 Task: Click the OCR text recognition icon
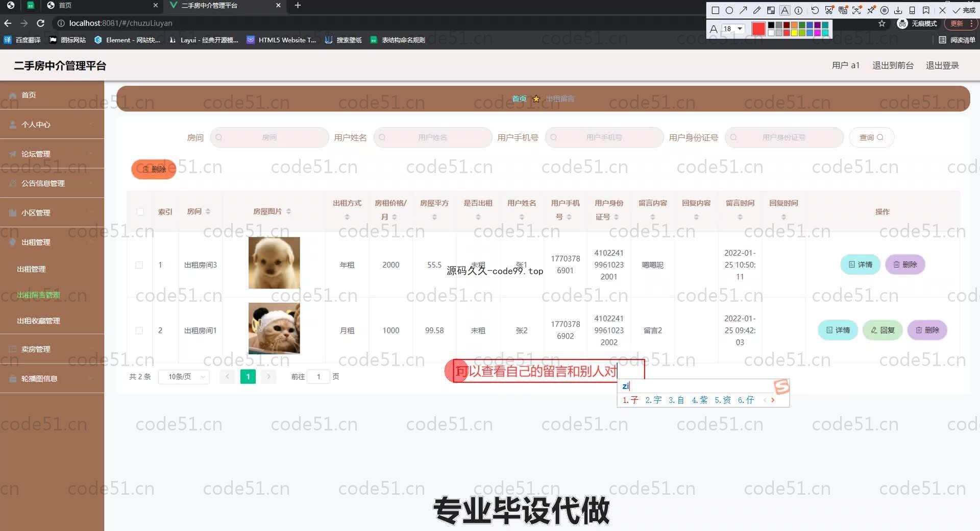(x=856, y=10)
